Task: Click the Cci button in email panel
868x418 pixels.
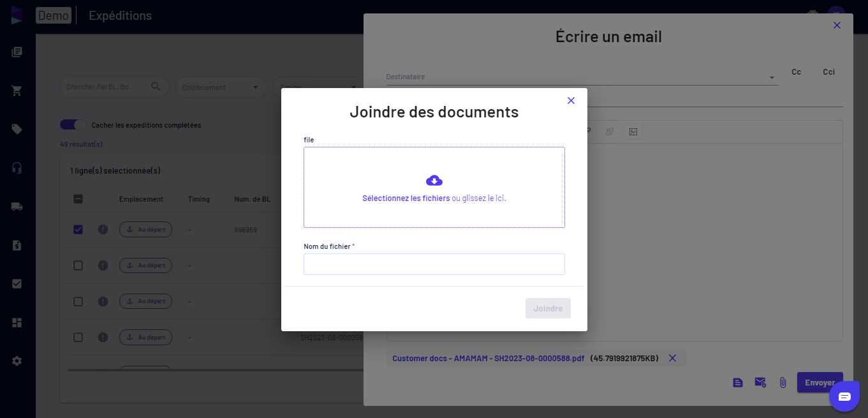Action: (828, 72)
